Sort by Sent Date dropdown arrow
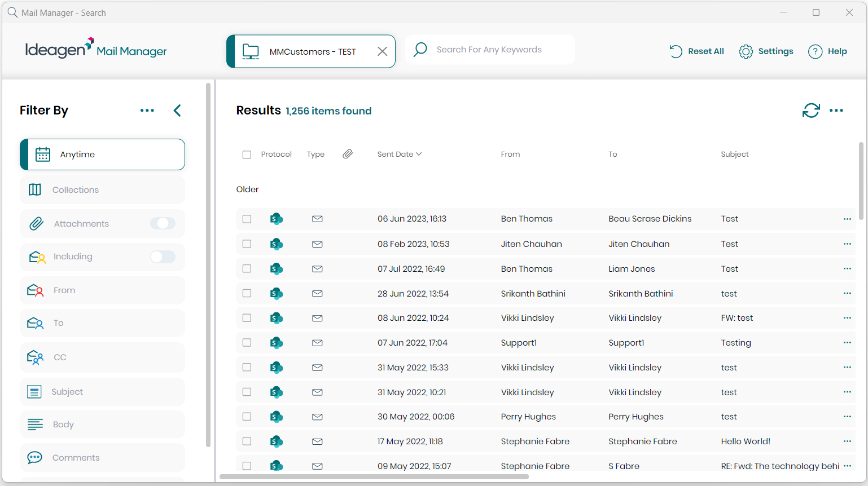868x486 pixels. tap(419, 154)
